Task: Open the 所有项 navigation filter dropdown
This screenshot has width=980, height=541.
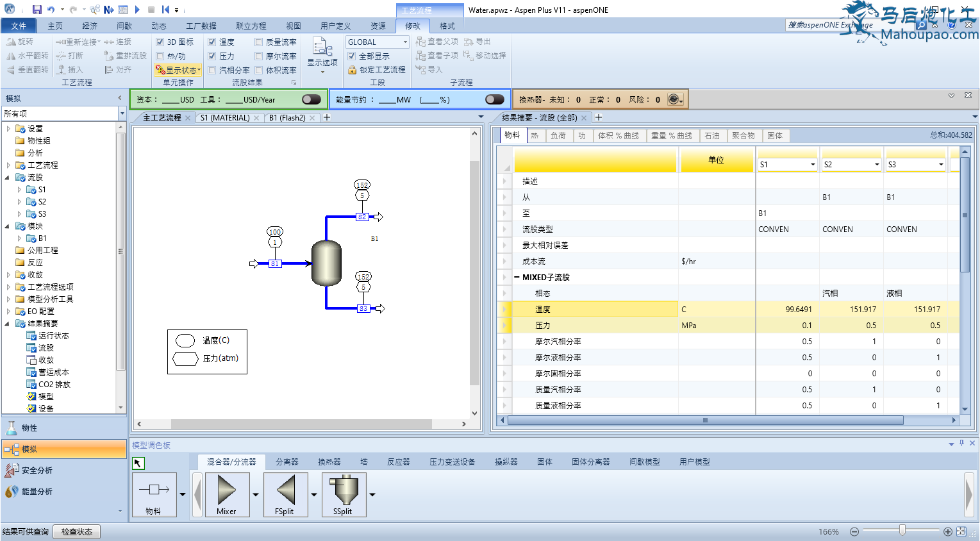Action: [x=122, y=113]
